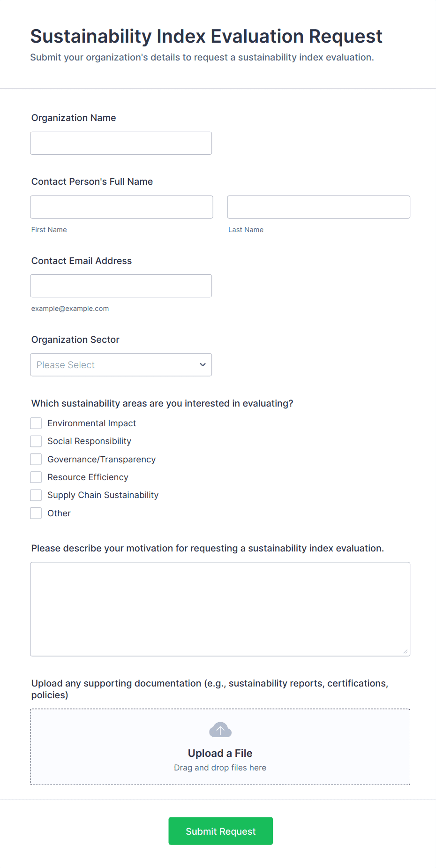Screen dimensions: 436x868
Task: Click the Organization Sector dropdown chevron
Action: (x=203, y=365)
